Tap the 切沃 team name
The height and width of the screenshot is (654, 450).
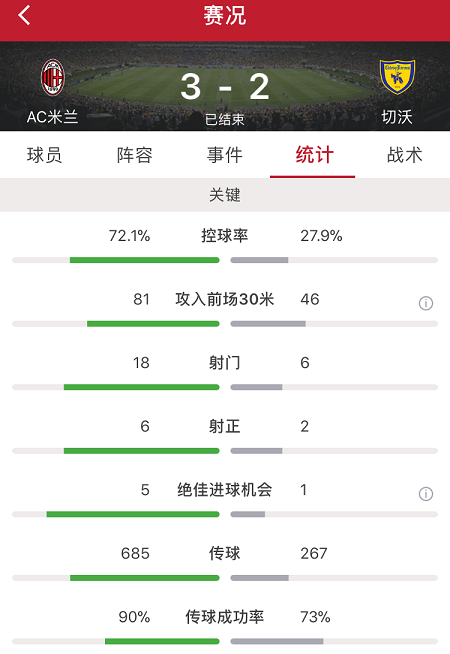coord(397,117)
